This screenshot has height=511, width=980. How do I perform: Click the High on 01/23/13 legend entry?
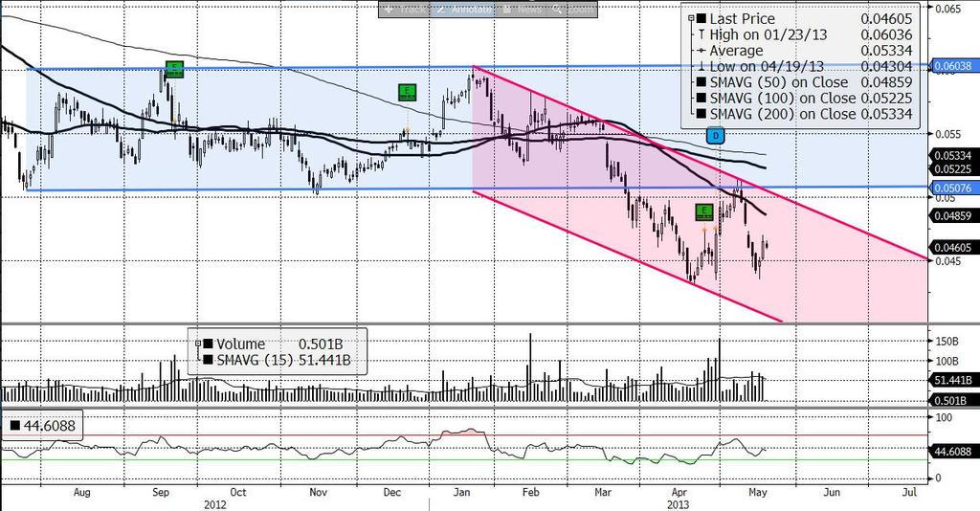768,35
